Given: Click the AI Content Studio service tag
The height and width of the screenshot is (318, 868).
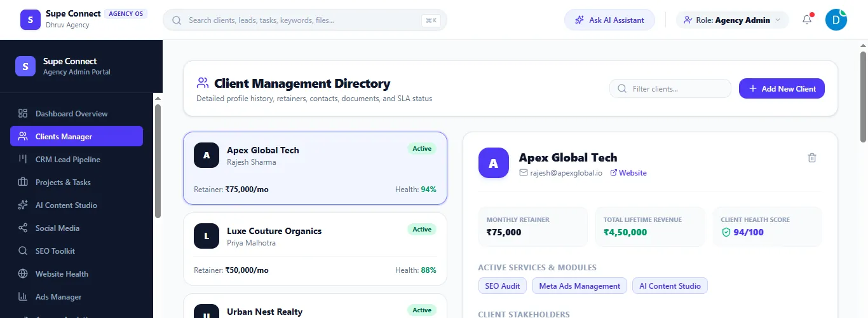Looking at the screenshot, I should click(670, 286).
